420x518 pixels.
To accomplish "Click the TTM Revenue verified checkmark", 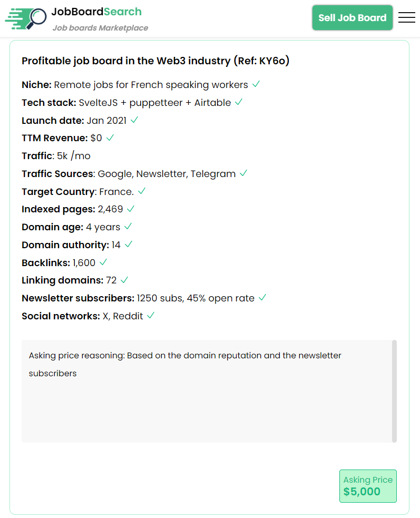I will coord(110,138).
